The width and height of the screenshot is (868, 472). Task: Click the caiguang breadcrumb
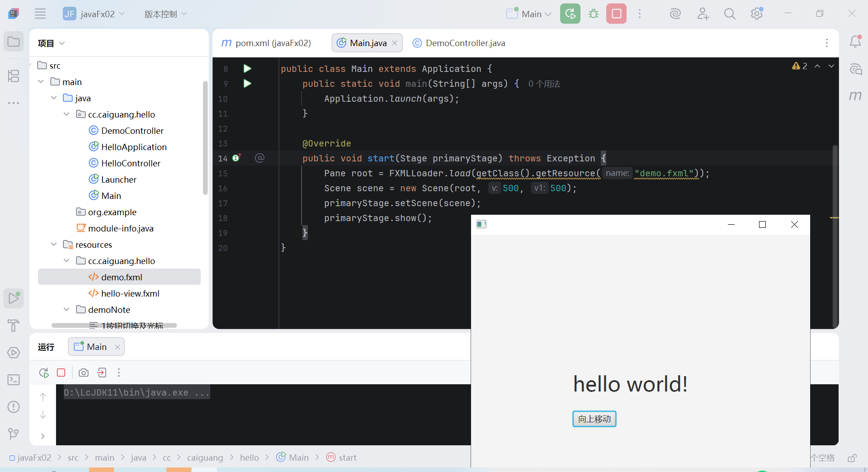point(205,458)
